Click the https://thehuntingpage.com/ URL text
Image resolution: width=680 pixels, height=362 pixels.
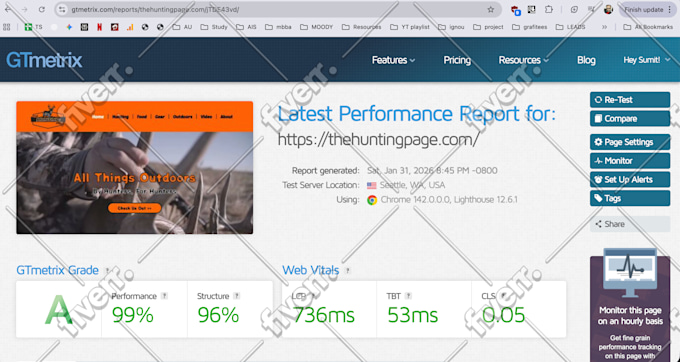pyautogui.click(x=378, y=140)
